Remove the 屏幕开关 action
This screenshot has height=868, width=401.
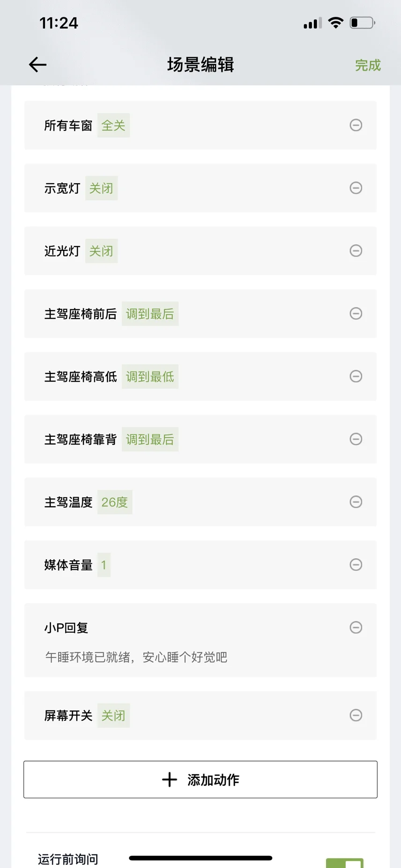click(x=356, y=715)
